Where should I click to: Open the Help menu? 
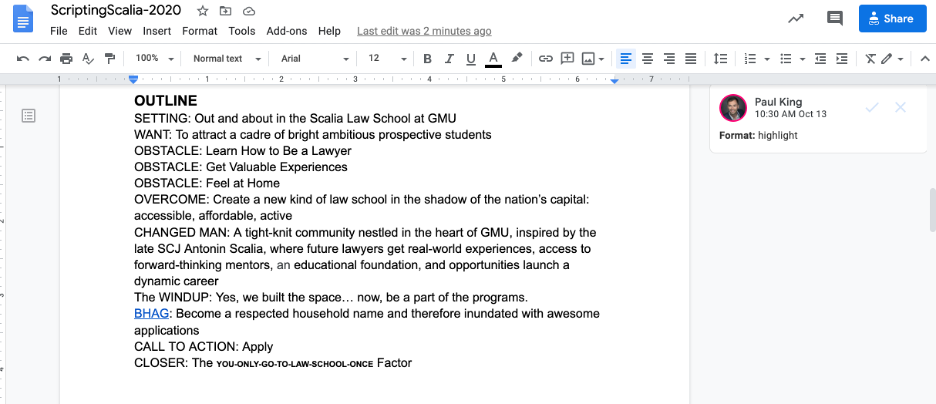coord(329,31)
